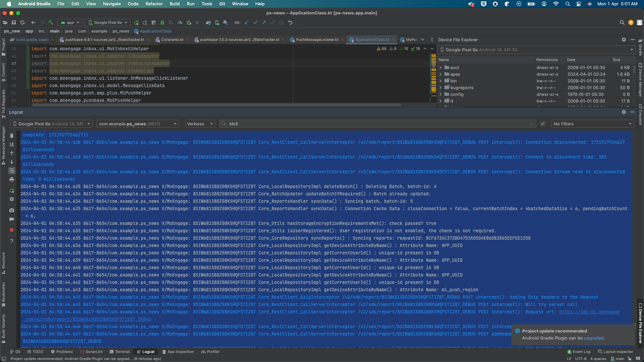The image size is (644, 362).
Task: Click the Git commit green checkmark
Action: [x=255, y=22]
